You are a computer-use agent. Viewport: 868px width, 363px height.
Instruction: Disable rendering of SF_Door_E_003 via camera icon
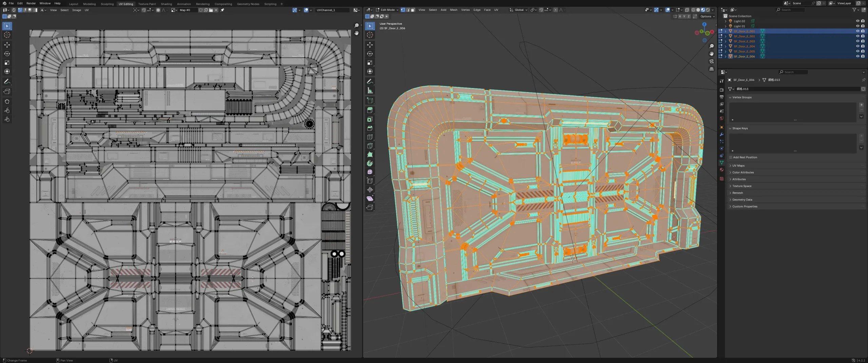(863, 41)
